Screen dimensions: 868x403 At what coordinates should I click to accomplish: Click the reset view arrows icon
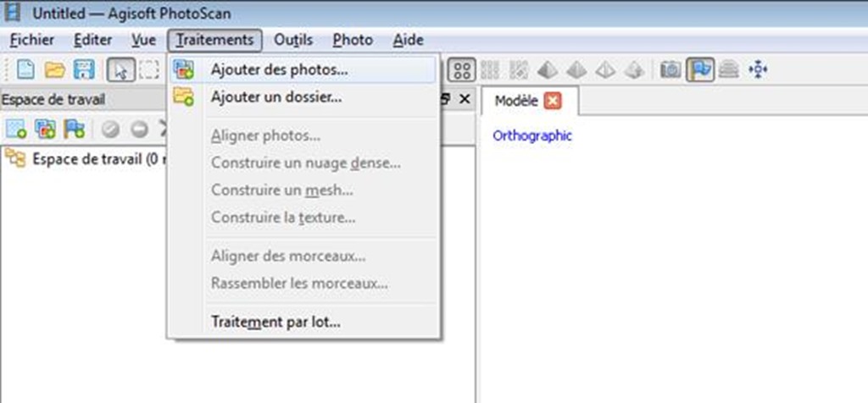(758, 69)
